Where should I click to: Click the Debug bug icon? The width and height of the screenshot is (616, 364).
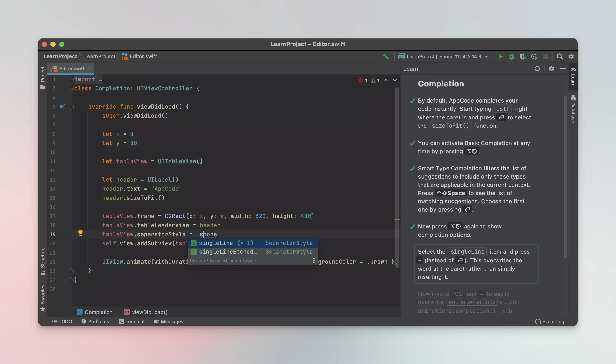coord(511,57)
